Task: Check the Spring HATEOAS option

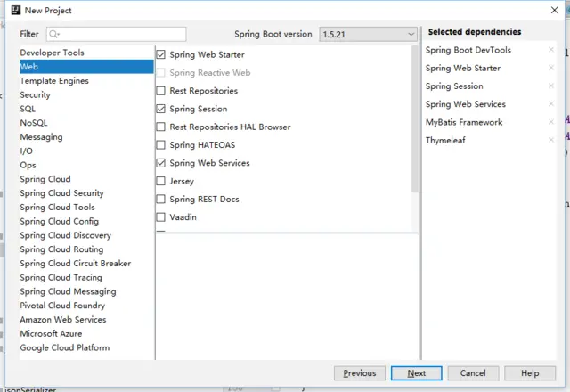Action: [x=160, y=144]
